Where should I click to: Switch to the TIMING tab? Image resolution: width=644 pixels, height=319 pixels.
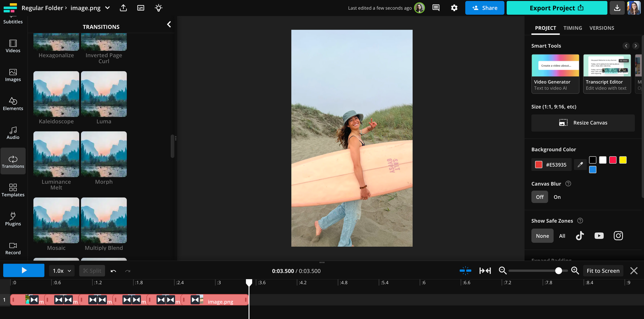click(573, 28)
